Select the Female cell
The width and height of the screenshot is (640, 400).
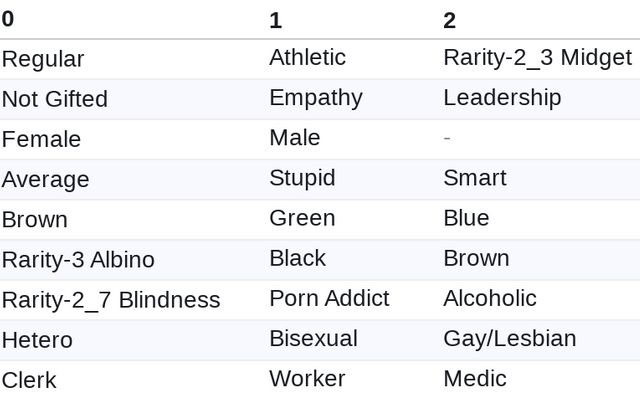click(x=41, y=139)
